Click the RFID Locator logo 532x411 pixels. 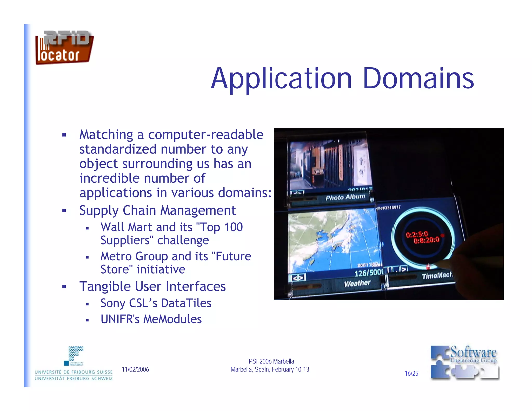pos(64,48)
